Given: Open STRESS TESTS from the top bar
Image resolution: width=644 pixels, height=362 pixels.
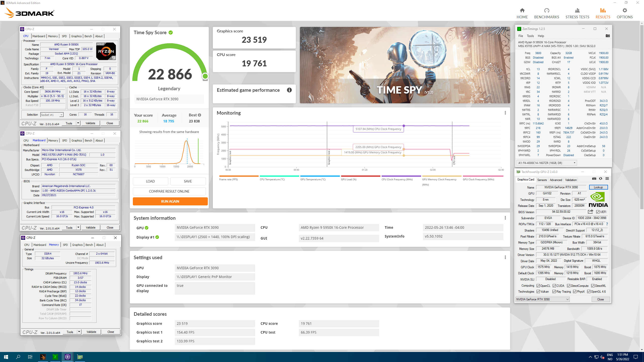Looking at the screenshot, I should pos(577,13).
